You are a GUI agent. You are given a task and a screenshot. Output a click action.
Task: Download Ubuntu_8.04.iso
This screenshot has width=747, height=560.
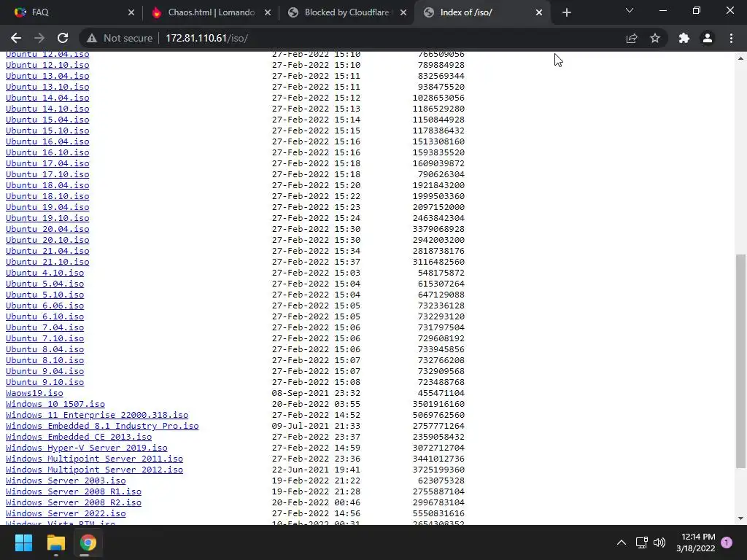pyautogui.click(x=44, y=349)
